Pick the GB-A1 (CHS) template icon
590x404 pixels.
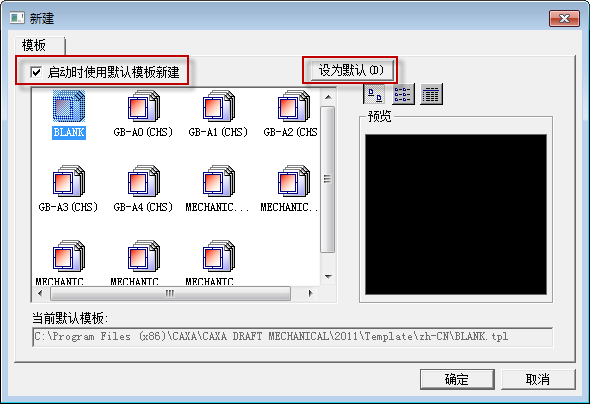(219, 106)
